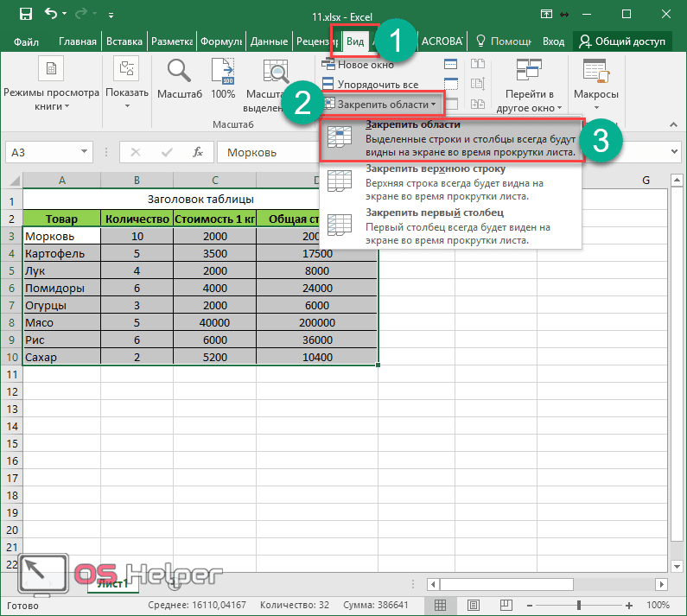The width and height of the screenshot is (687, 616).
Task: Click the vertical scrollbar down arrow
Action: coord(677,567)
